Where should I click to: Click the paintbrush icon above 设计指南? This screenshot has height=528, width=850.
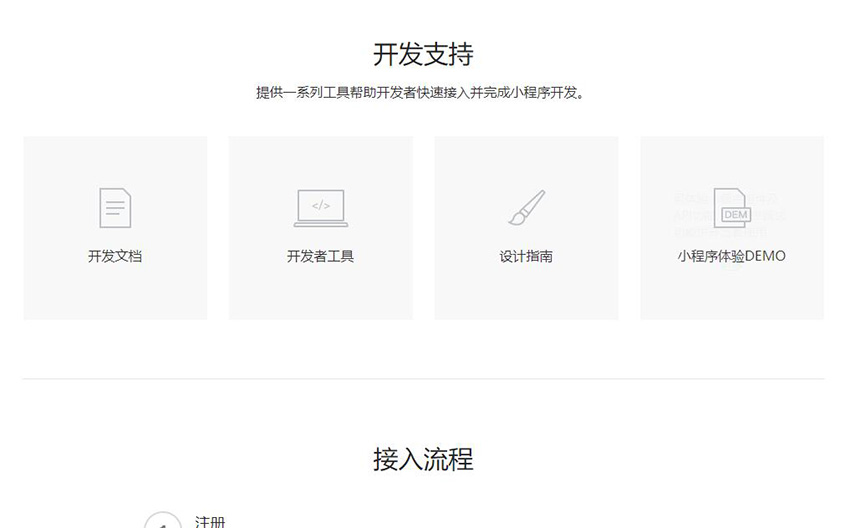coord(526,207)
